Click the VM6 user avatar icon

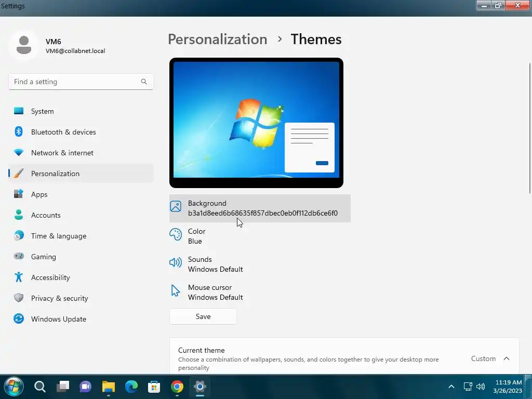[x=24, y=45]
